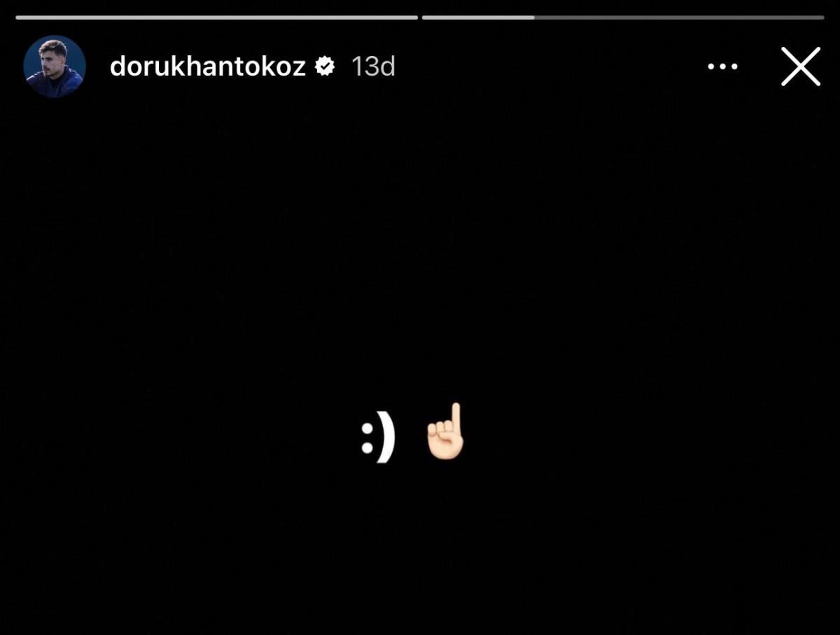Visit the poster's account via avatar

click(55, 67)
